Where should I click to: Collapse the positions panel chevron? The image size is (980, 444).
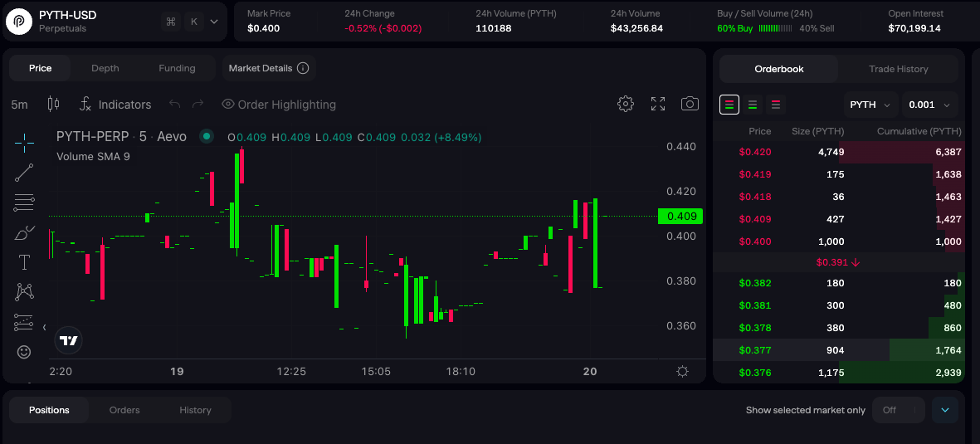pyautogui.click(x=945, y=410)
